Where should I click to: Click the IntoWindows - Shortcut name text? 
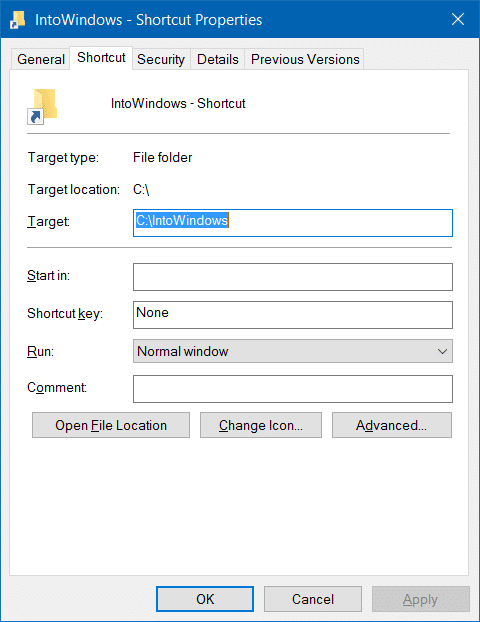(x=178, y=104)
